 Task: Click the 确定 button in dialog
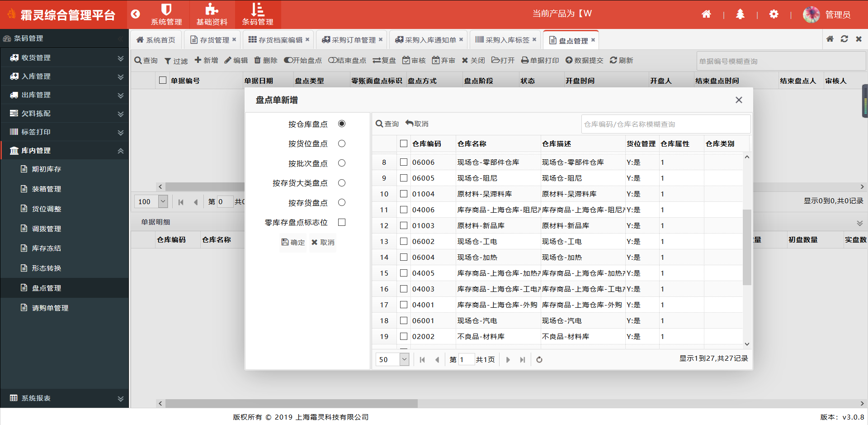click(293, 243)
